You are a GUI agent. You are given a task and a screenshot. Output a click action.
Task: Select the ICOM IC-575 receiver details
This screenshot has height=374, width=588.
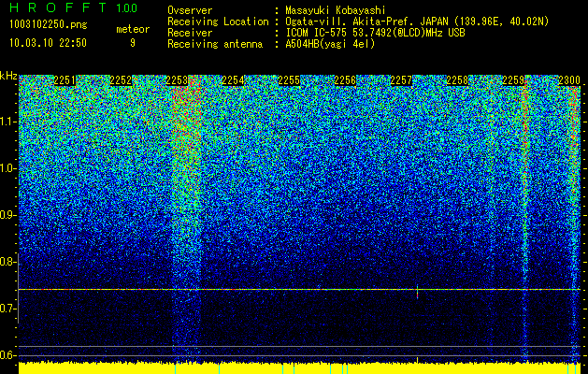point(375,33)
